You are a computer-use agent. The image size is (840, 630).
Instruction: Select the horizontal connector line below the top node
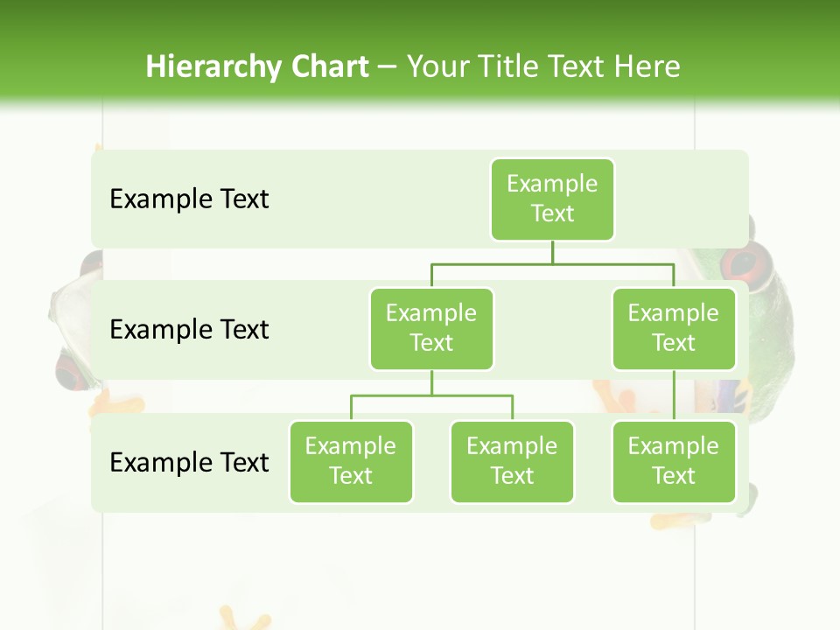click(552, 262)
